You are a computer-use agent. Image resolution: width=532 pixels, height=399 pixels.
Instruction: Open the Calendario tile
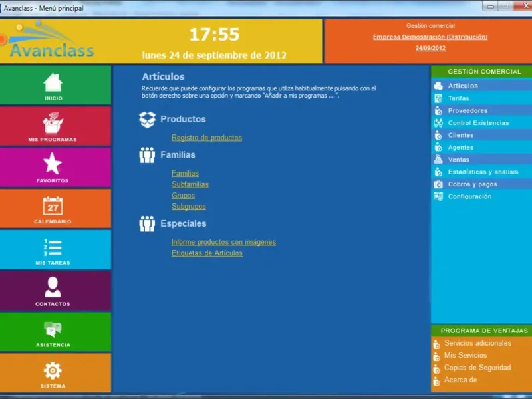[x=55, y=208]
